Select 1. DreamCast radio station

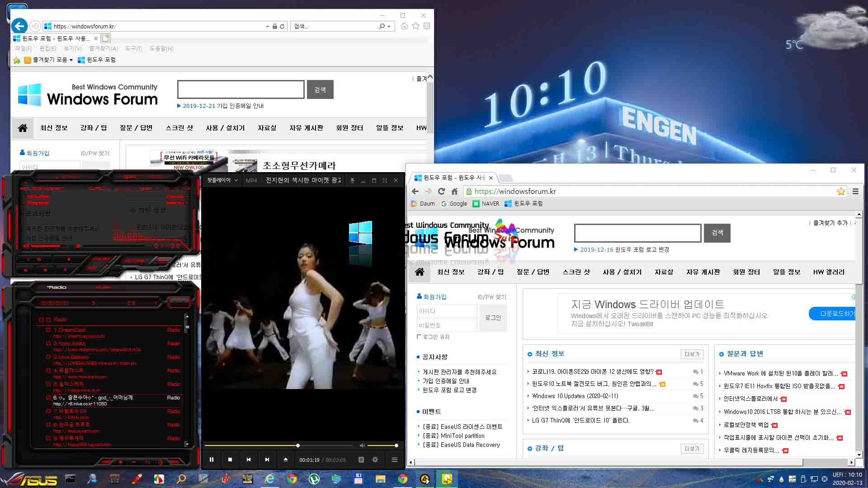point(113,333)
